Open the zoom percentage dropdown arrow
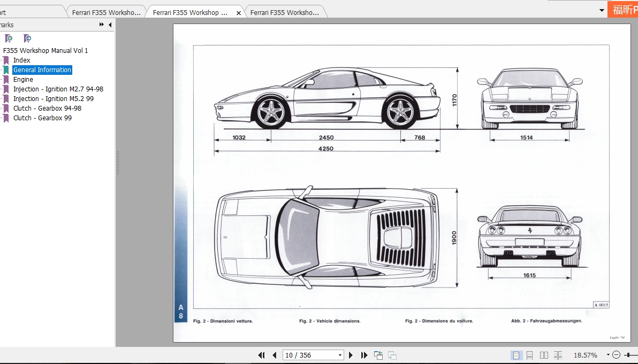The height and width of the screenshot is (364, 638). click(x=607, y=354)
